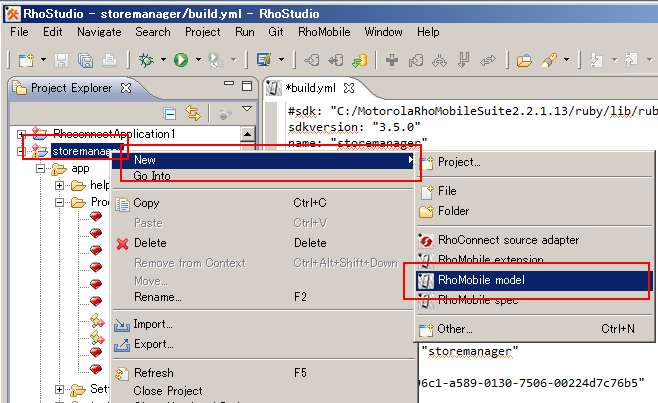The image size is (658, 403).
Task: Open the RhoMobile menu
Action: (324, 32)
